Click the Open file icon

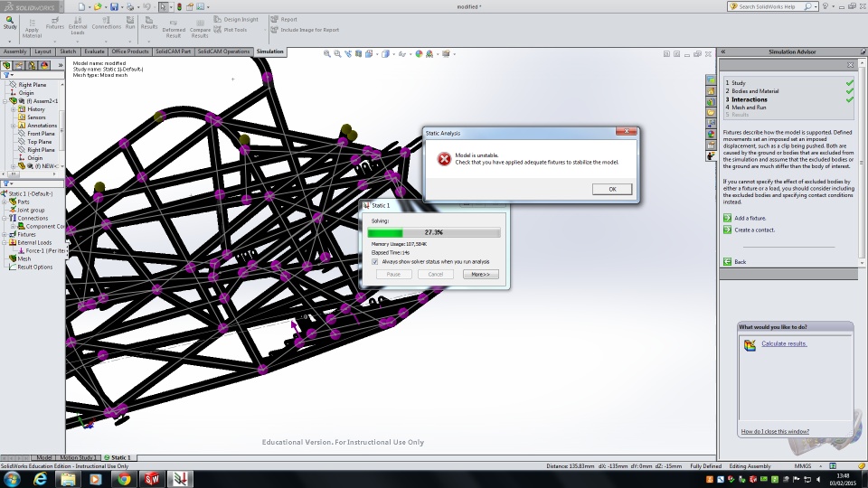pyautogui.click(x=98, y=6)
